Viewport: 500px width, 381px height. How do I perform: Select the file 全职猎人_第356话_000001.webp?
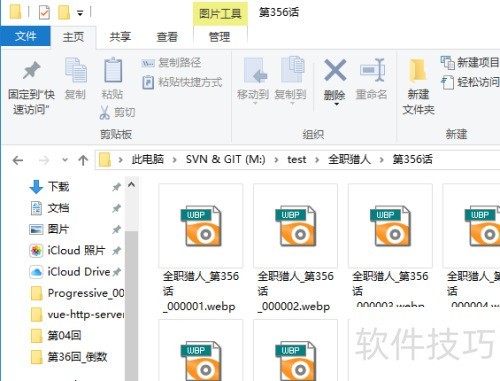(201, 248)
